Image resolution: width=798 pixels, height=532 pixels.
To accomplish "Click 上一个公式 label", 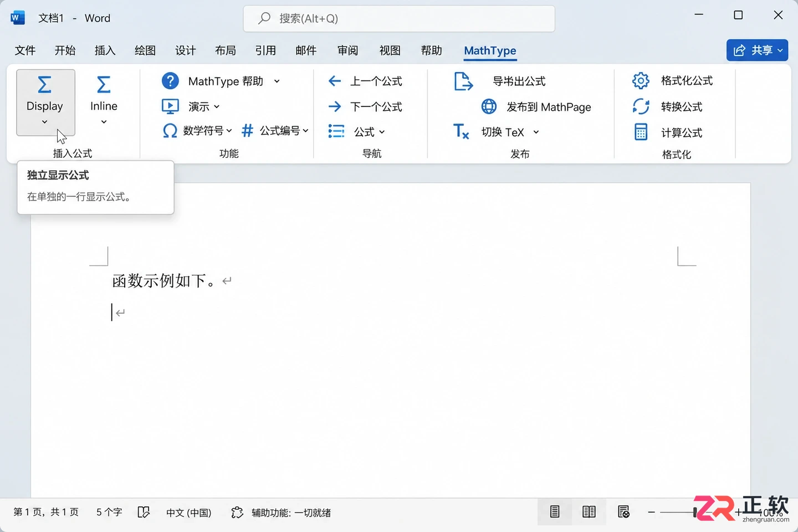I will (376, 81).
